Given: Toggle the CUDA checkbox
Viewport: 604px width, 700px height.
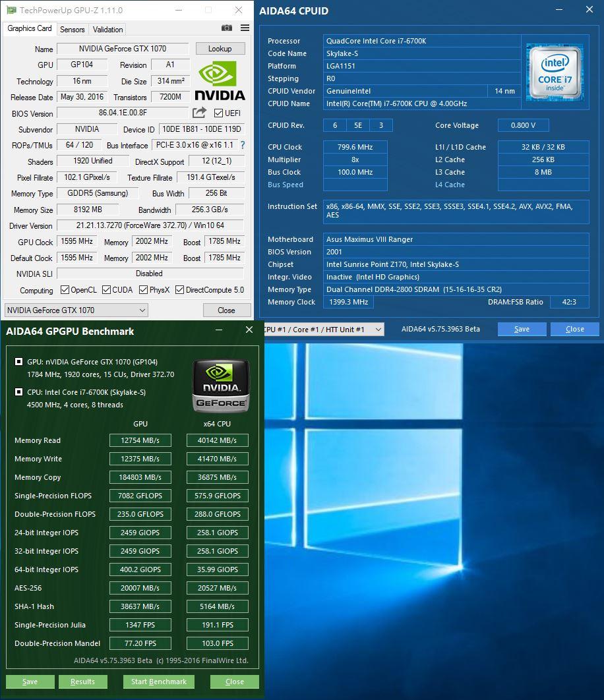Looking at the screenshot, I should 106,290.
